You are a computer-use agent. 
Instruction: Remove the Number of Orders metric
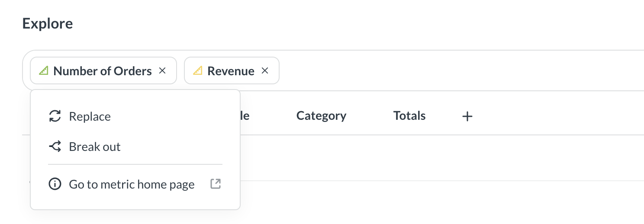point(162,70)
